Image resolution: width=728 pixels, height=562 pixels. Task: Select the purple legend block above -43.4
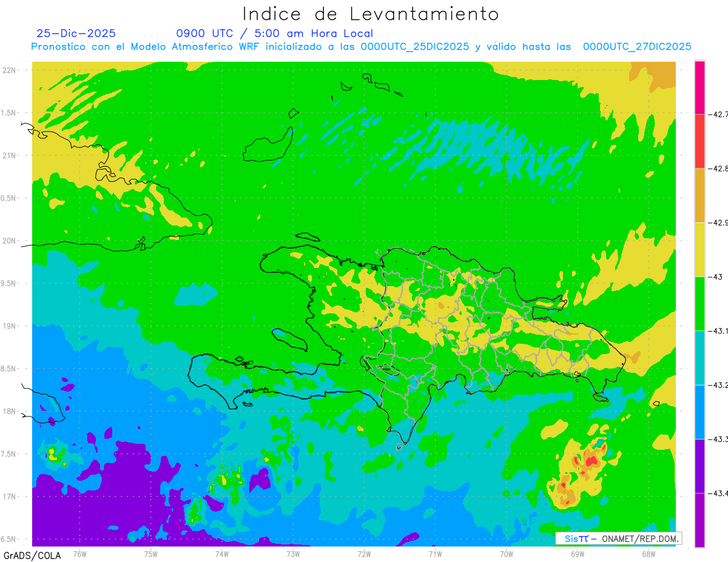(x=699, y=465)
